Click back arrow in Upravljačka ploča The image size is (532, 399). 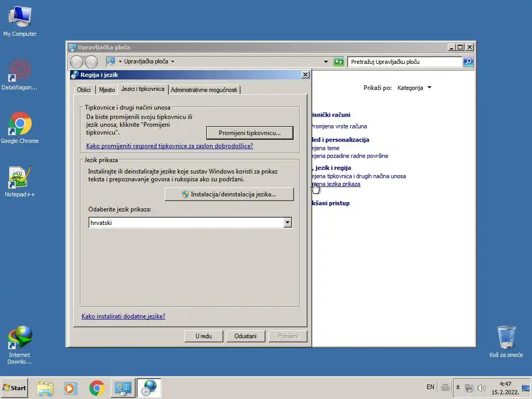pyautogui.click(x=77, y=62)
